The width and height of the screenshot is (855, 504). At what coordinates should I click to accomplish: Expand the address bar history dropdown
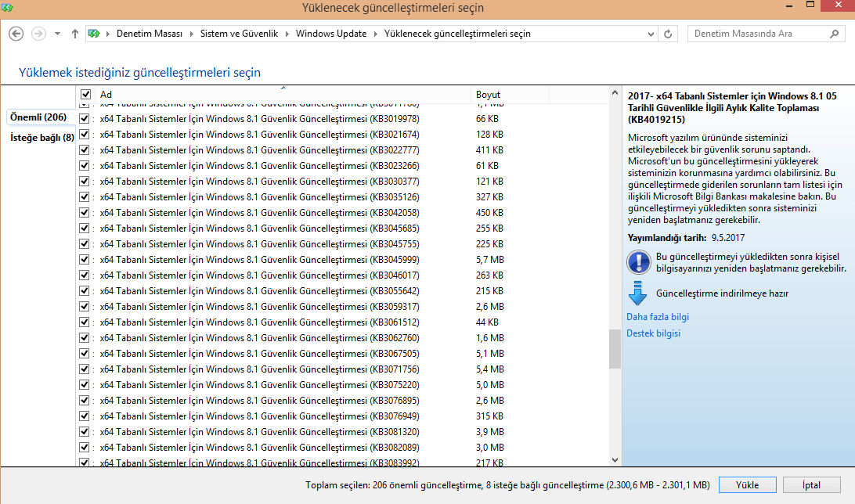tap(651, 34)
